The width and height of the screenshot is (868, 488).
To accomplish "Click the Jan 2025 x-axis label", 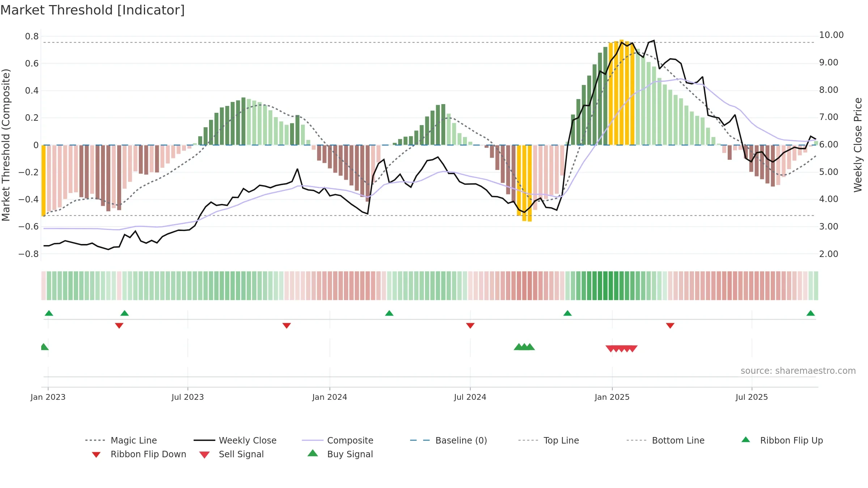I will 612,397.
